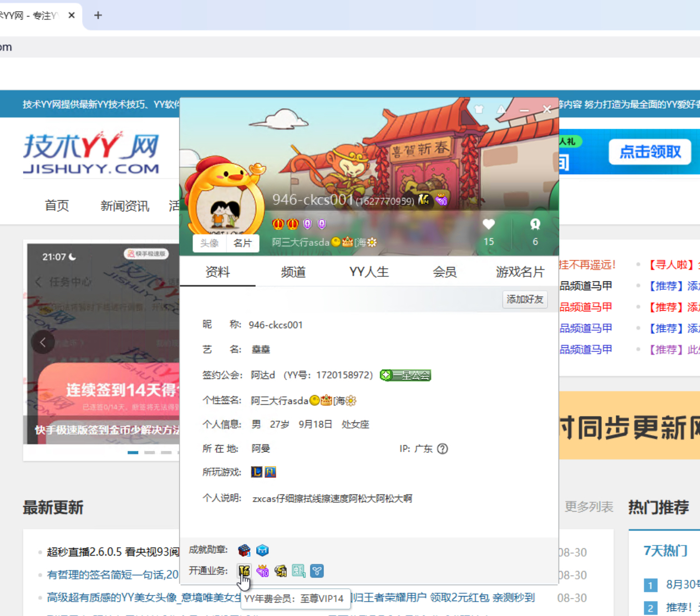The height and width of the screenshot is (616, 700).
Task: Open the 会员 tab
Action: (x=445, y=272)
